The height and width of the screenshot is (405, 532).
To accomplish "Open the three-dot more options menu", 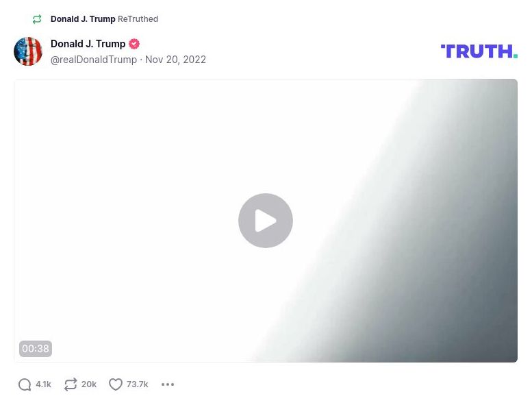I will coord(168,384).
